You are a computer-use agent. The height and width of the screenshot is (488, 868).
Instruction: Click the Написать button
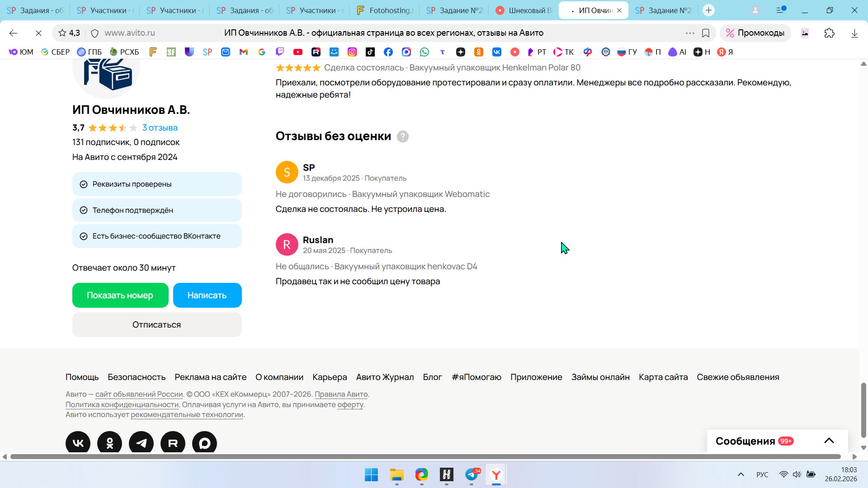pyautogui.click(x=207, y=295)
